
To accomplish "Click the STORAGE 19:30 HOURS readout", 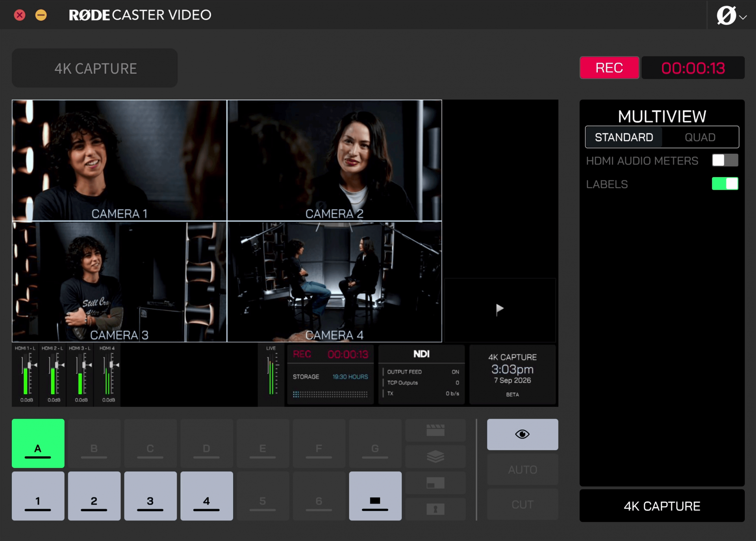I will point(330,377).
